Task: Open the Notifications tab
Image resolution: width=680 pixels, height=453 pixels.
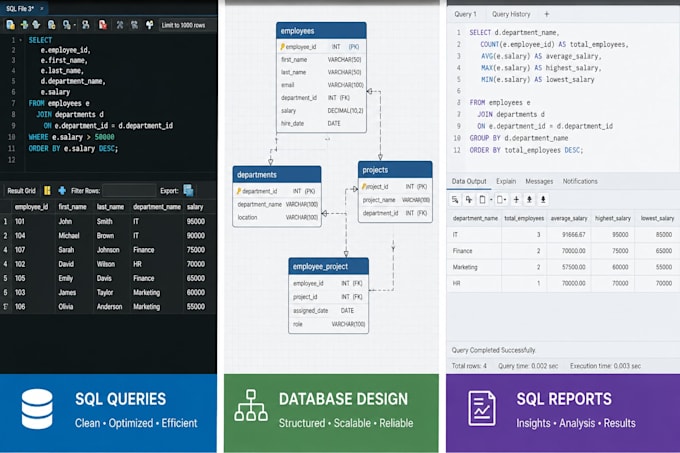Action: click(x=580, y=181)
